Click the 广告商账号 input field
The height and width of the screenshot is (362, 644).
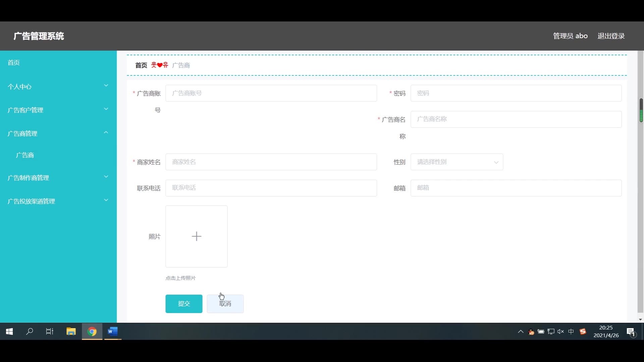pos(271,93)
